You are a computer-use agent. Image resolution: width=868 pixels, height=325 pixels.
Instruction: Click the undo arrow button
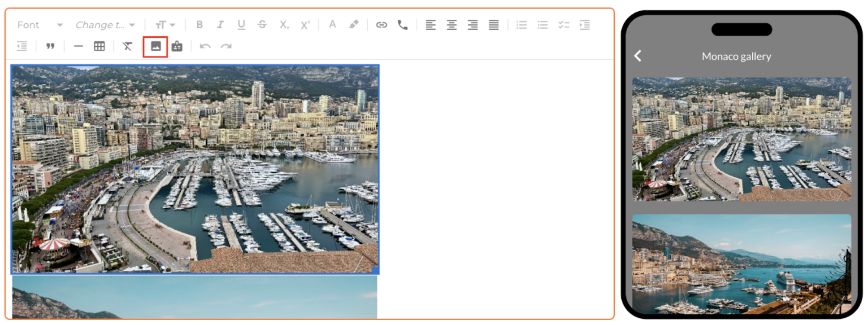(x=205, y=46)
